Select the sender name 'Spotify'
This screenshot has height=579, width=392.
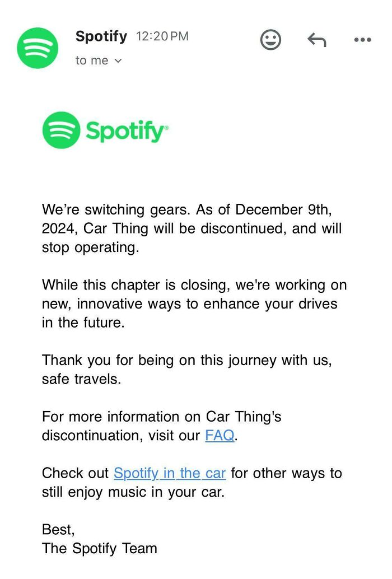(x=101, y=36)
